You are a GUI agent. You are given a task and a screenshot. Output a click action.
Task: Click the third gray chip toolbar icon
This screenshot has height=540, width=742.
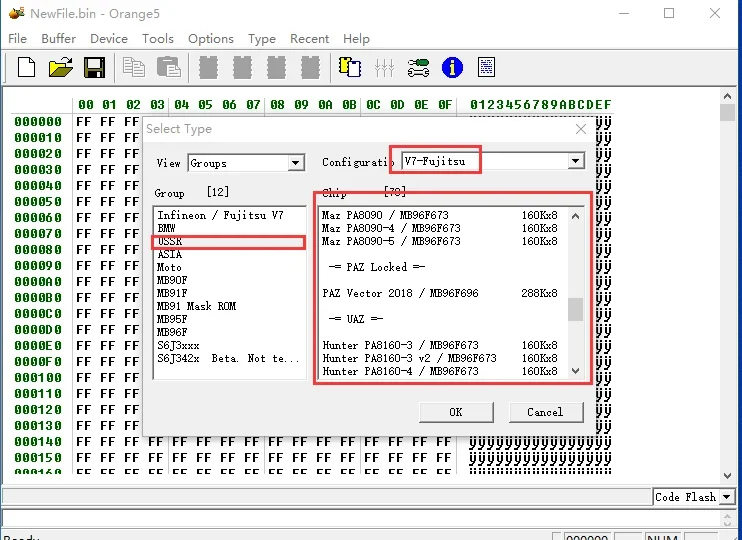[x=276, y=67]
